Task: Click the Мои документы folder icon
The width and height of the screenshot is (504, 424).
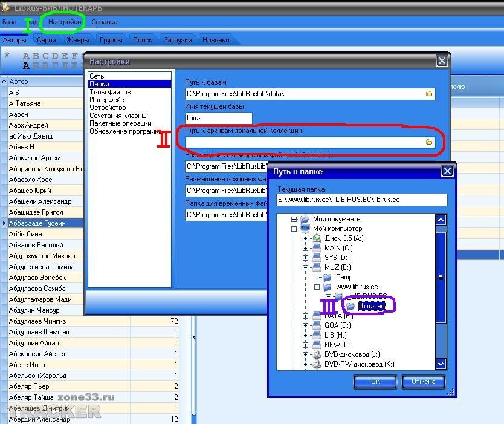Action: click(x=305, y=219)
